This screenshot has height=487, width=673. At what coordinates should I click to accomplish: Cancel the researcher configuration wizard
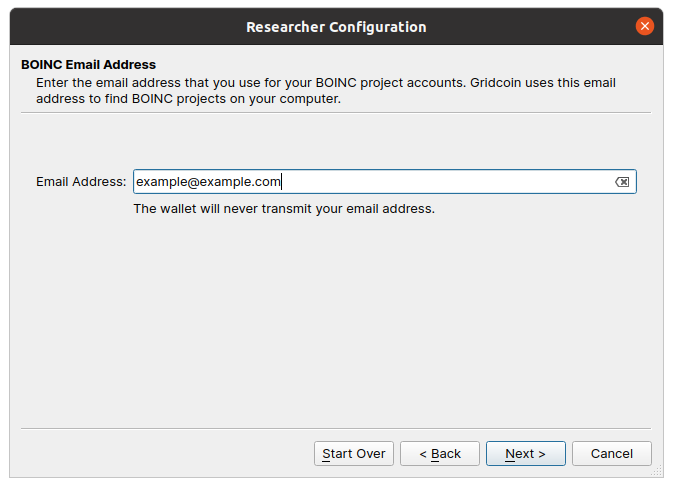point(612,454)
